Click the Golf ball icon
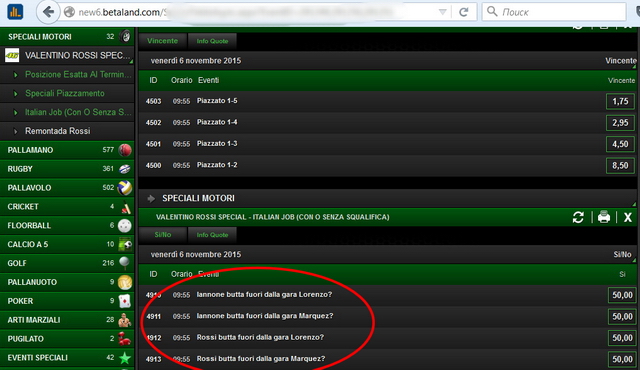Viewport: 640px width, 370px height. (125, 263)
